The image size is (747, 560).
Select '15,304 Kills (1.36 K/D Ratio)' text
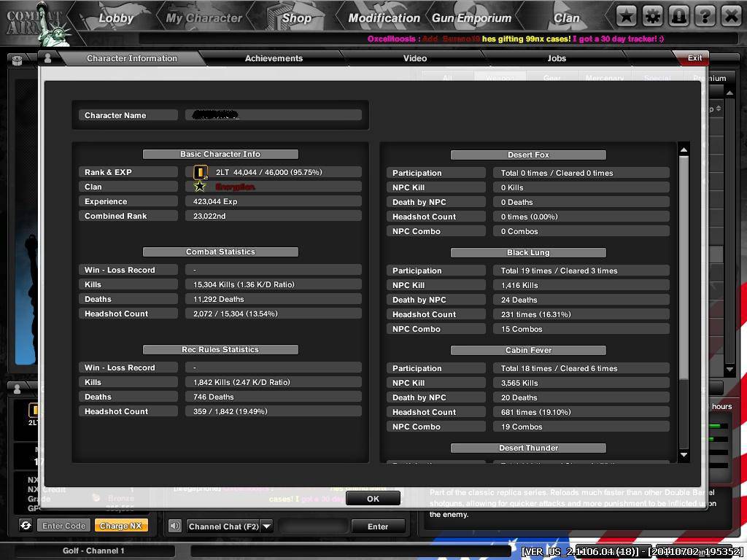[x=244, y=285]
